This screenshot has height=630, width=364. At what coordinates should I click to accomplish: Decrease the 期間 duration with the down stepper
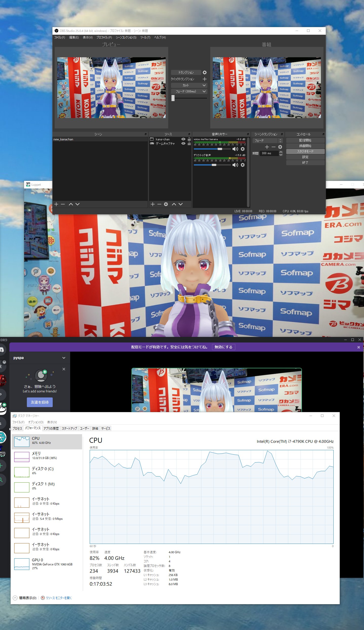pyautogui.click(x=281, y=155)
